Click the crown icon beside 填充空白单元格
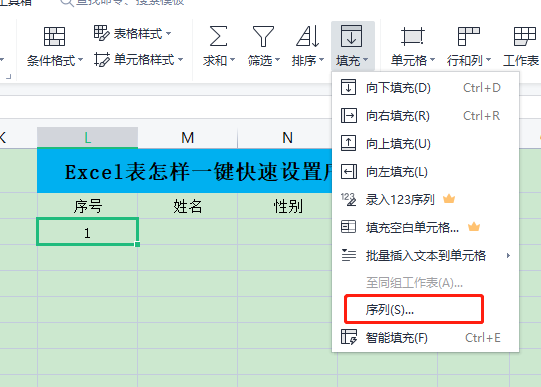This screenshot has width=541, height=387. (474, 227)
